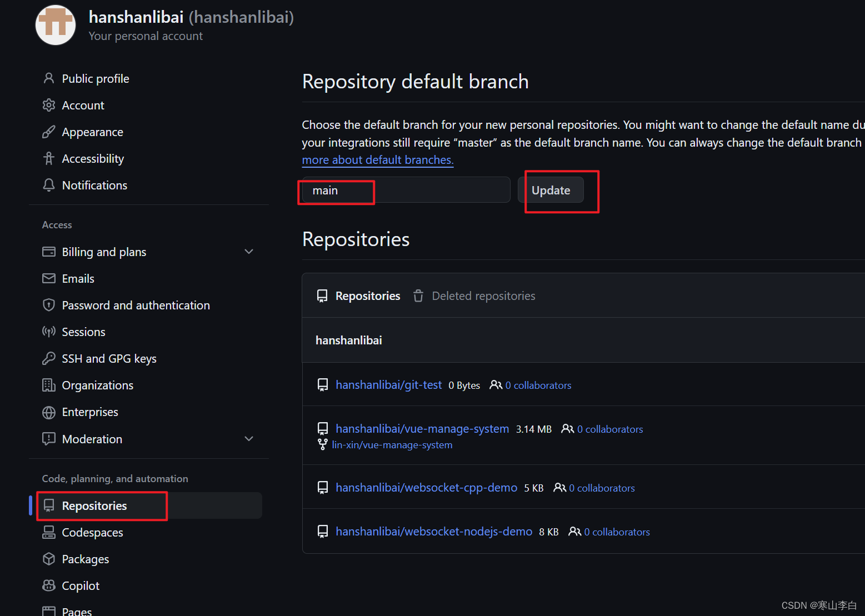Click the Account gear icon
The image size is (865, 616).
(x=49, y=105)
